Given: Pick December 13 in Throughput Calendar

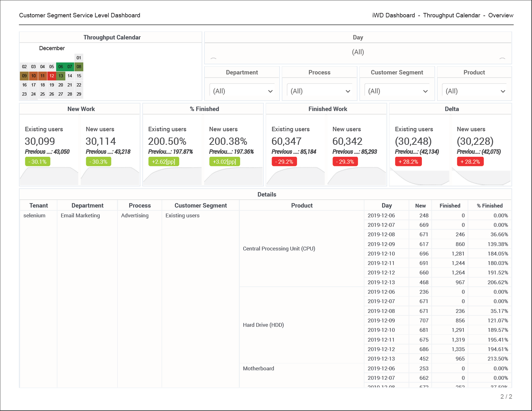Looking at the screenshot, I should (61, 76).
